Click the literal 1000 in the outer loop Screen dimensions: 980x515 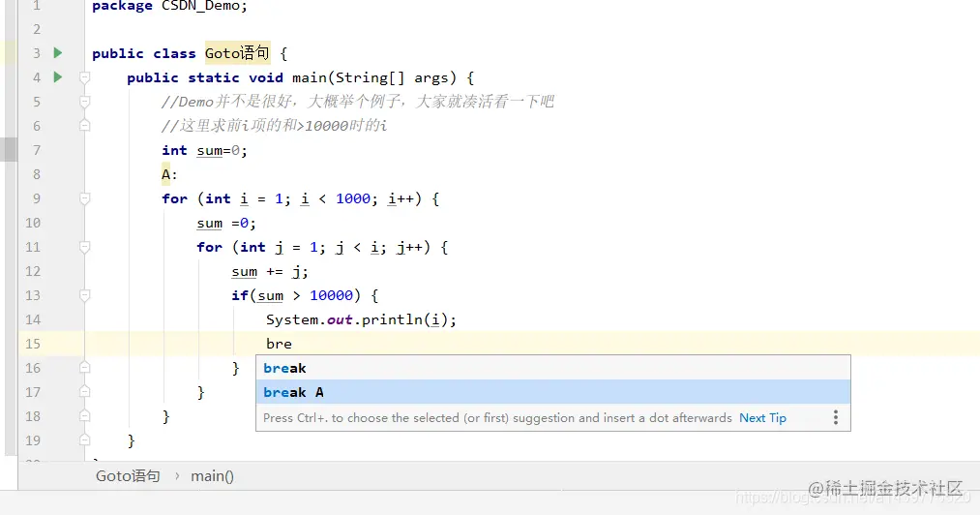[x=353, y=199]
